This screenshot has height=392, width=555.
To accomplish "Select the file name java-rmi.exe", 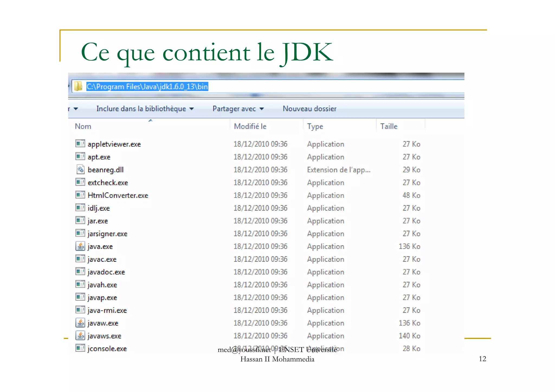I will [107, 310].
